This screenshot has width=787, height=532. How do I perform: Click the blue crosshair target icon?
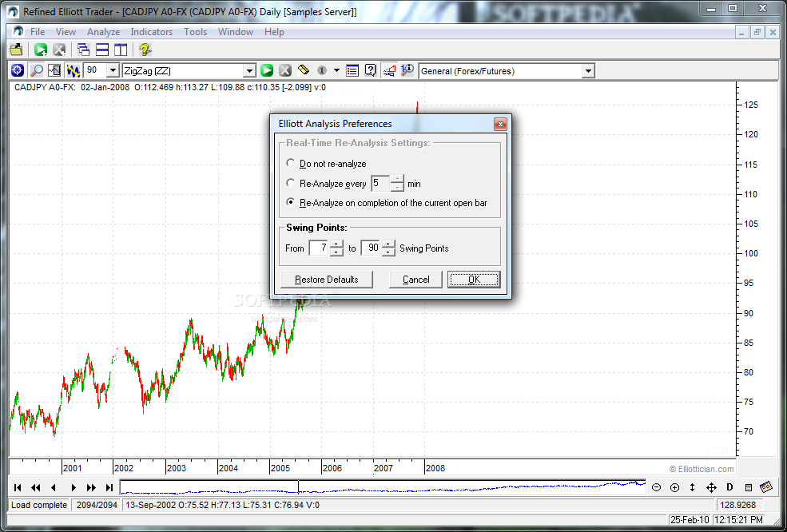click(x=17, y=71)
